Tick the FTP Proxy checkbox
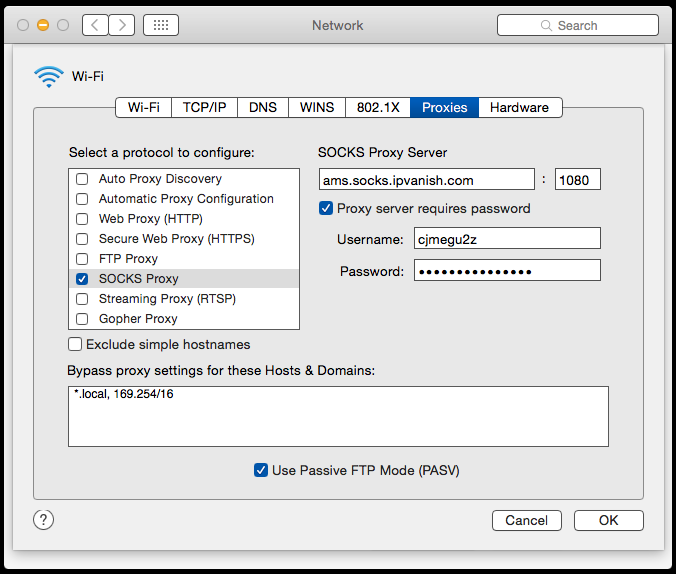This screenshot has height=574, width=676. [82, 259]
